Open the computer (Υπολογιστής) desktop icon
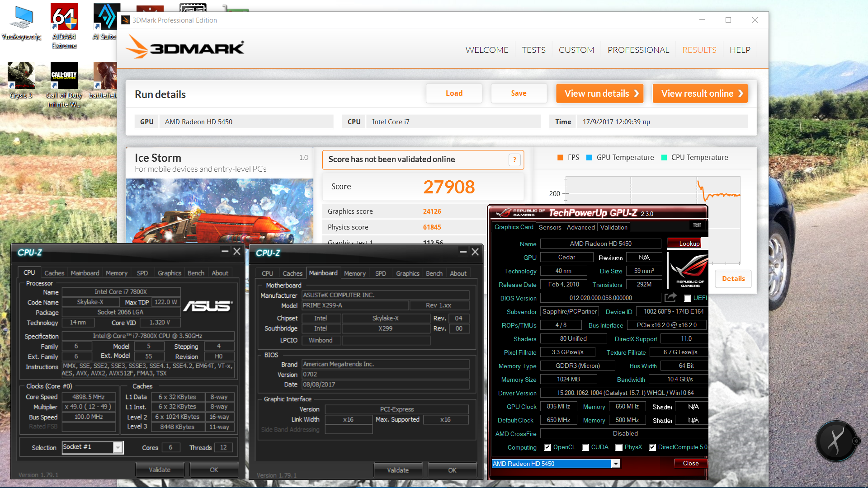The width and height of the screenshot is (868, 488). [x=21, y=23]
